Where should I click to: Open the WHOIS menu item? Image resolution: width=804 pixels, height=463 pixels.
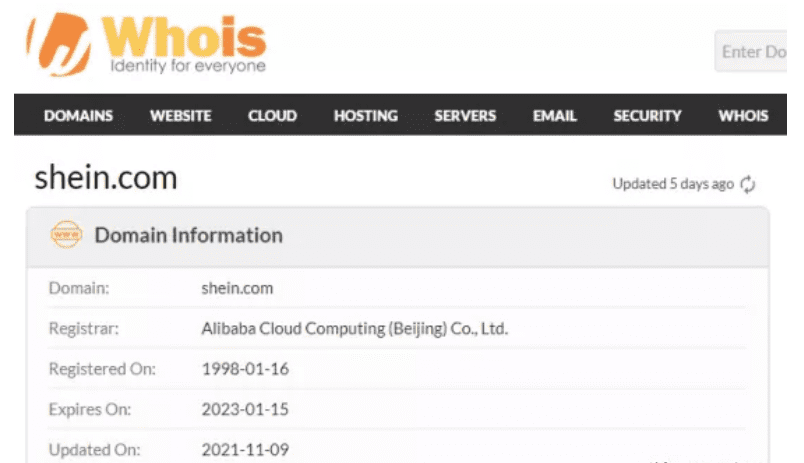point(743,116)
